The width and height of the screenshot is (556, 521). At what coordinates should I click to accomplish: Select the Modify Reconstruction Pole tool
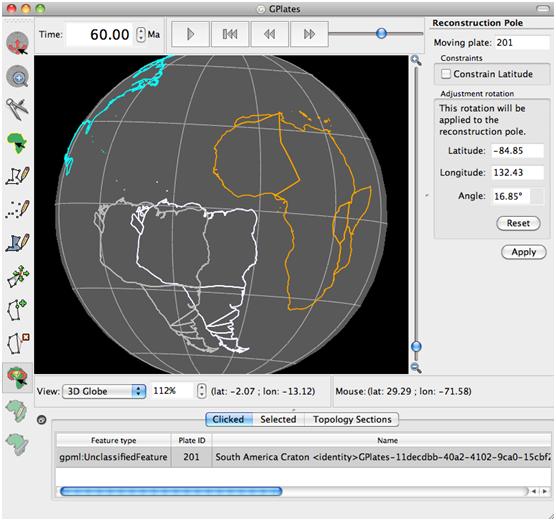(17, 377)
